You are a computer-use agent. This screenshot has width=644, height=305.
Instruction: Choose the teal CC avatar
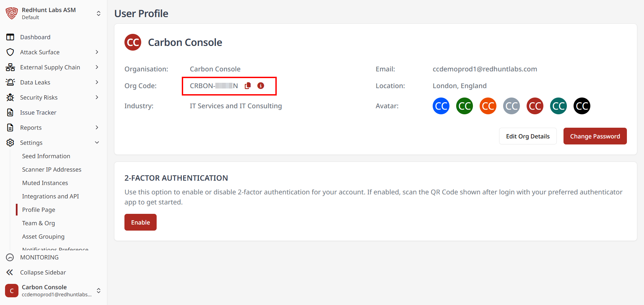[558, 106]
